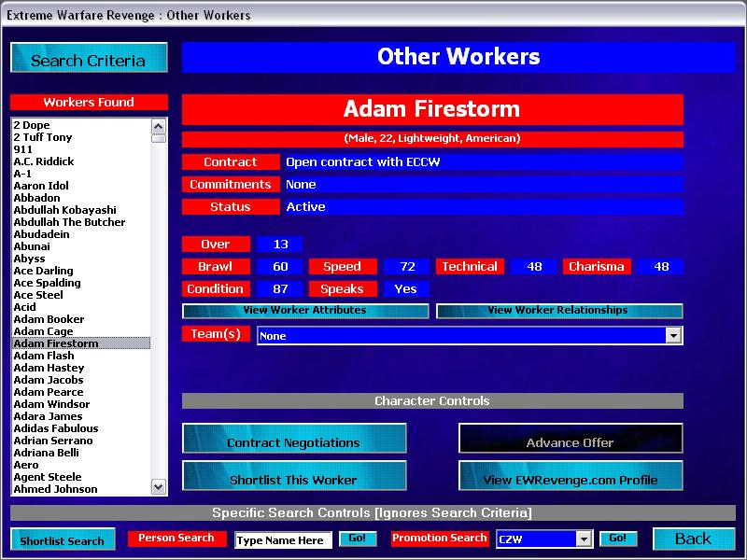Click the Type Name Here field
747x560 pixels.
pos(283,540)
